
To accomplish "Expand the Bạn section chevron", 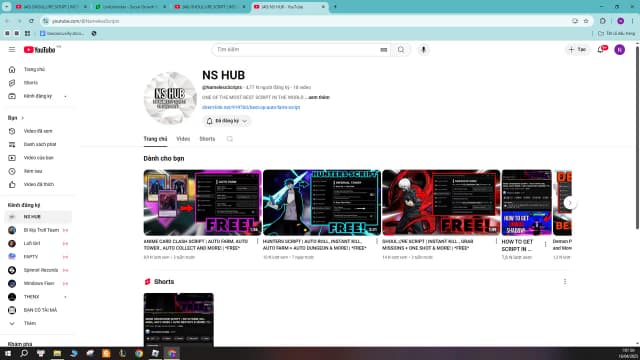I will [x=22, y=118].
